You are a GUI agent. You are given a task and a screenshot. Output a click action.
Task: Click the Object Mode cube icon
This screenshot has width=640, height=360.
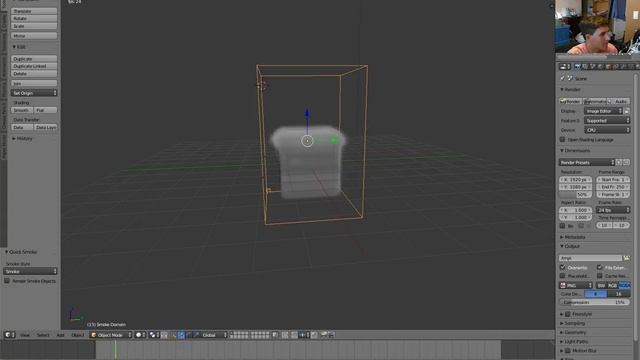click(x=93, y=335)
